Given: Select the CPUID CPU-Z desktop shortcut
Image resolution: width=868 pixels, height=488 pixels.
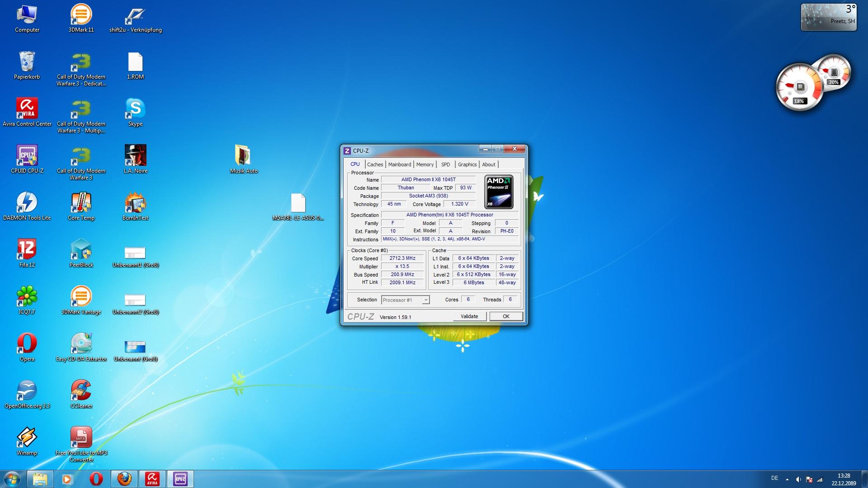Looking at the screenshot, I should tap(27, 160).
